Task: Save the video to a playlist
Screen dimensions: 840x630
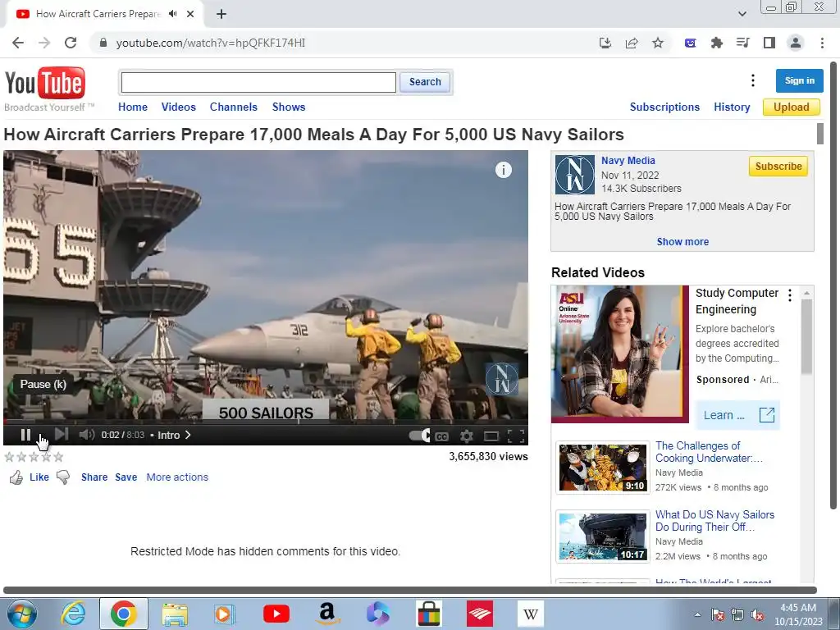Action: pos(126,477)
